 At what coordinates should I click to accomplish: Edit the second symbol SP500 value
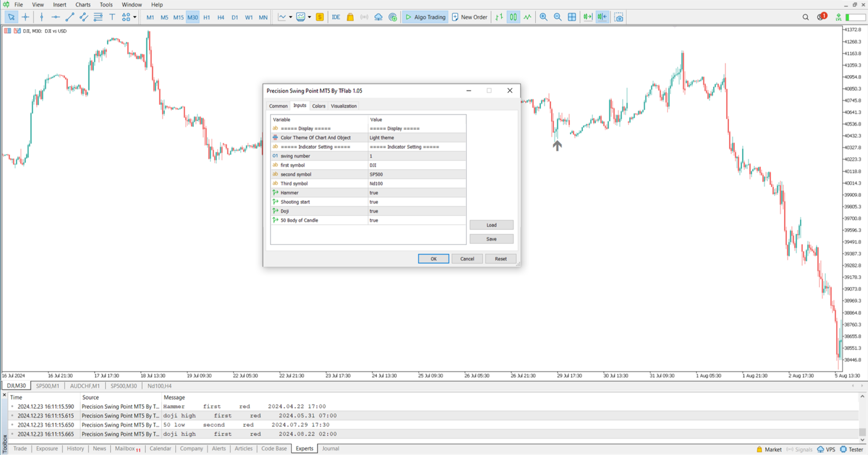tap(417, 174)
